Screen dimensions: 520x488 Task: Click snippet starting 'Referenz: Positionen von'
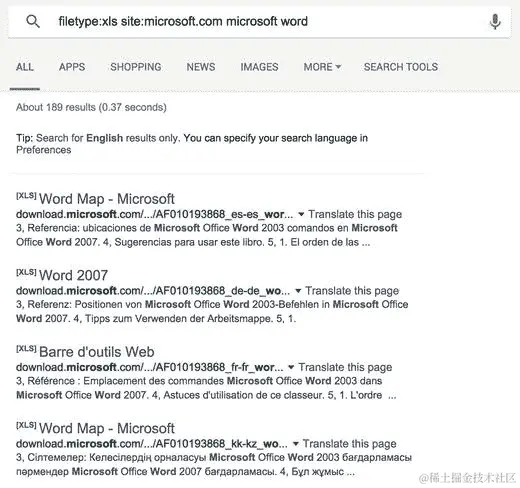tap(212, 311)
